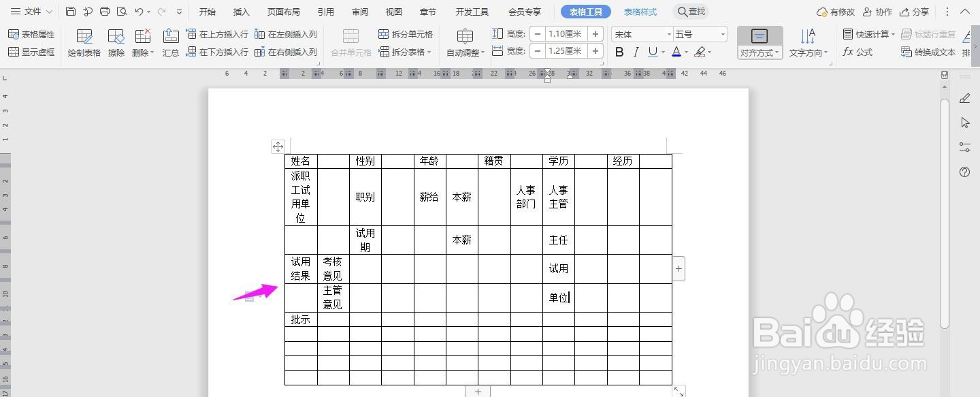The width and height of the screenshot is (980, 397).
Task: Open Print Preview icon
Action: point(122,12)
